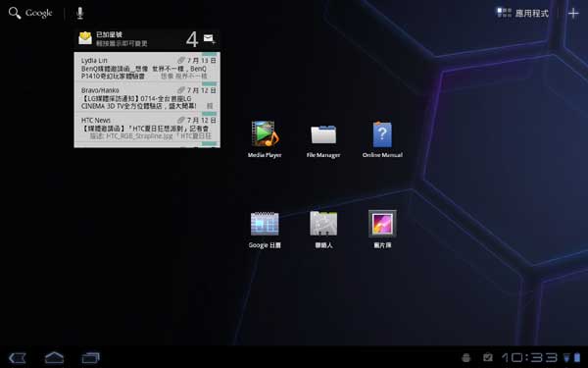Image resolution: width=588 pixels, height=368 pixels.
Task: Tap the briefcase notification icon in system bar
Action: tap(487, 357)
